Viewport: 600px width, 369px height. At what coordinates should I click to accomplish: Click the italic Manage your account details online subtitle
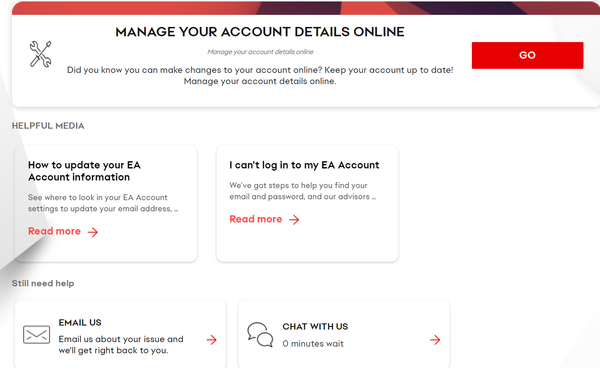pyautogui.click(x=260, y=52)
